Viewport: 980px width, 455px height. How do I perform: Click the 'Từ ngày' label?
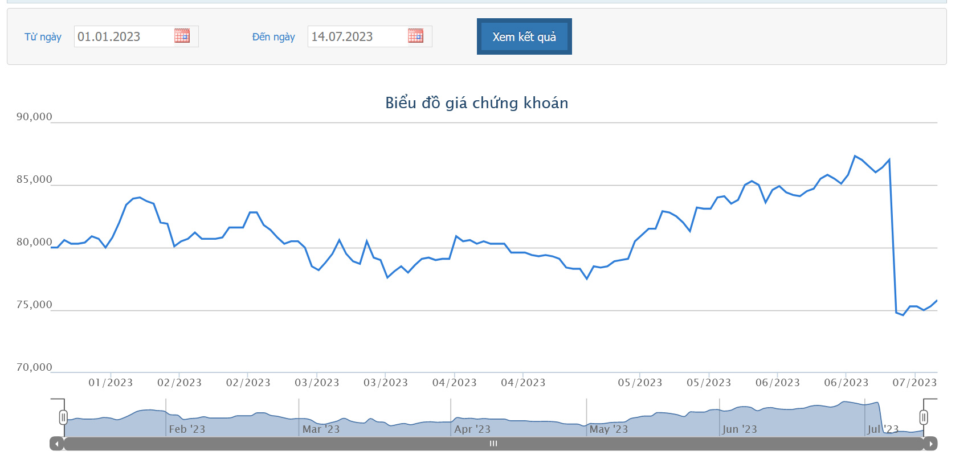point(43,37)
